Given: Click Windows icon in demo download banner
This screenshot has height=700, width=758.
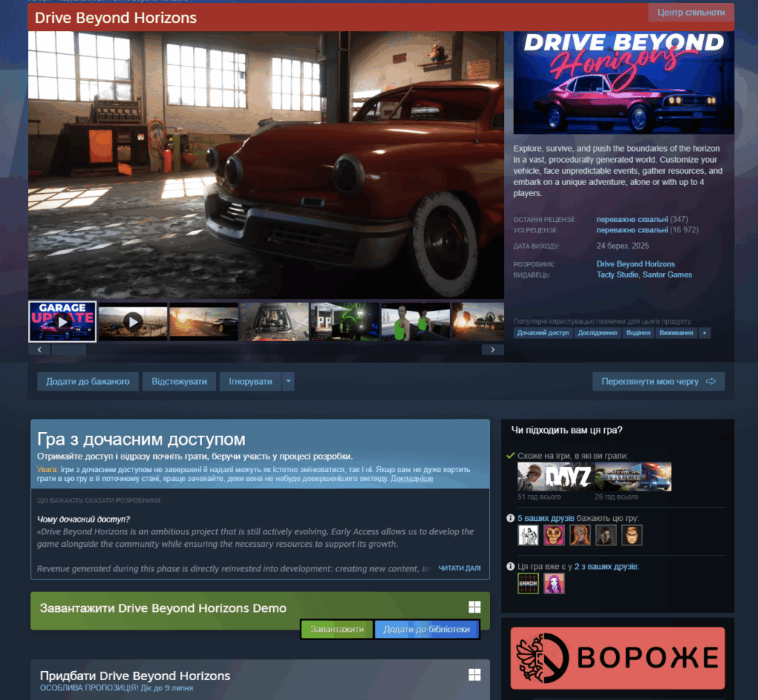Looking at the screenshot, I should 474,608.
